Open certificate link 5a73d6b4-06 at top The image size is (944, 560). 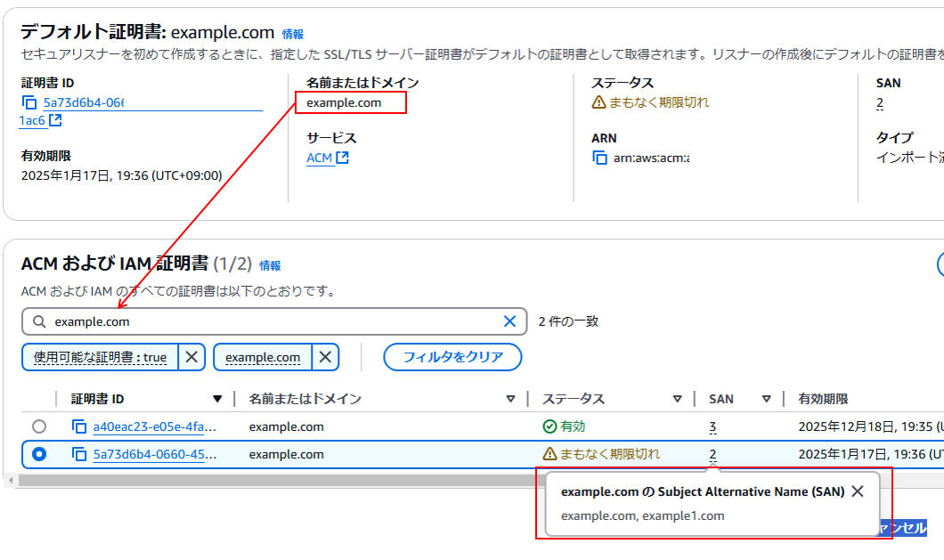pos(83,102)
